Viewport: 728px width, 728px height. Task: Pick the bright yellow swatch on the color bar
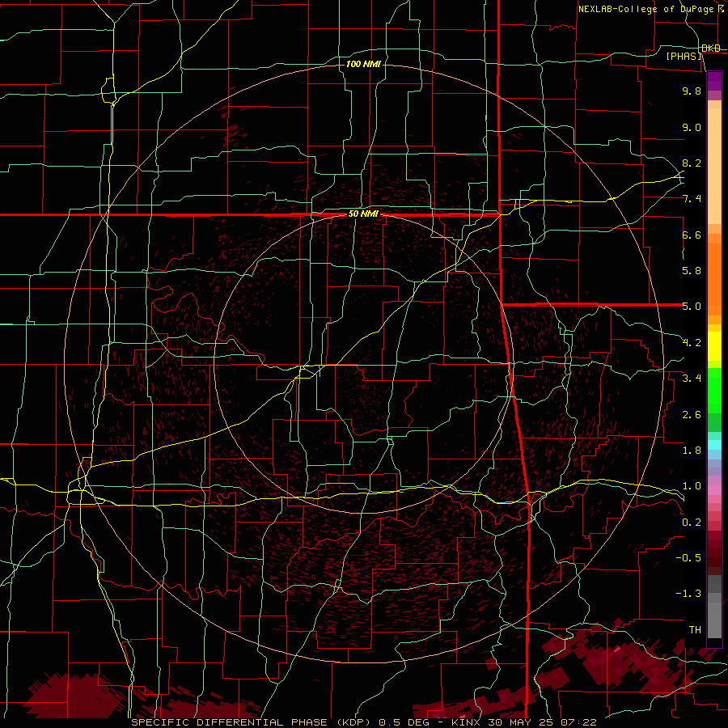(714, 346)
